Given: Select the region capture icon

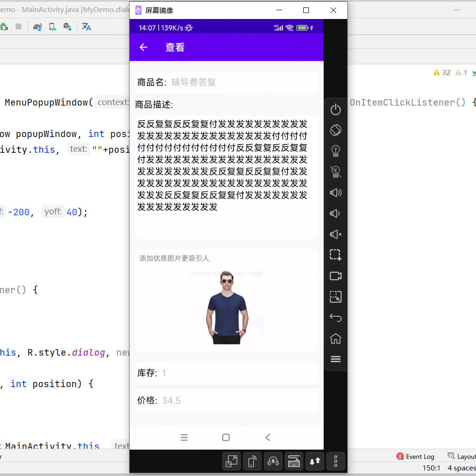Looking at the screenshot, I should click(335, 297).
